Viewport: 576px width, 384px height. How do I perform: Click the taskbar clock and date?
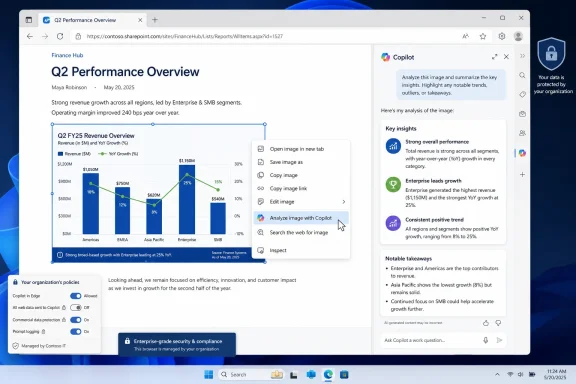(x=556, y=374)
